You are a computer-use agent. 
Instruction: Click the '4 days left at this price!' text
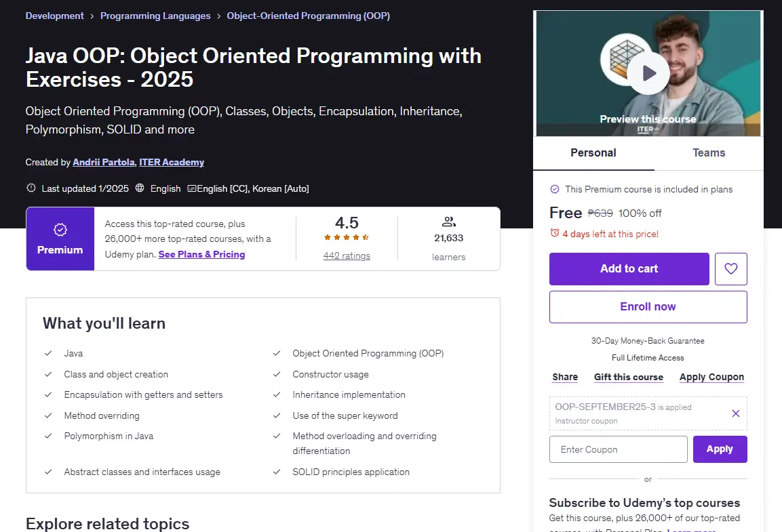tap(610, 234)
